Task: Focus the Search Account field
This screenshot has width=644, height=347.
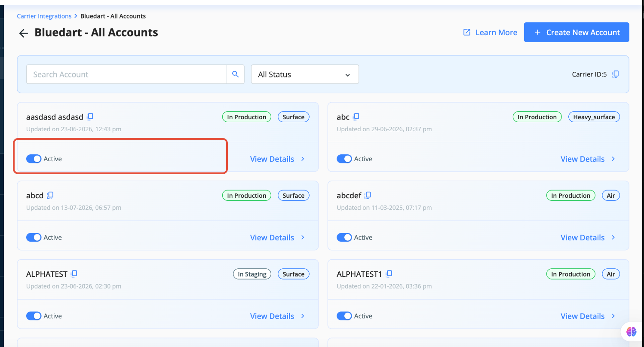Action: click(126, 74)
